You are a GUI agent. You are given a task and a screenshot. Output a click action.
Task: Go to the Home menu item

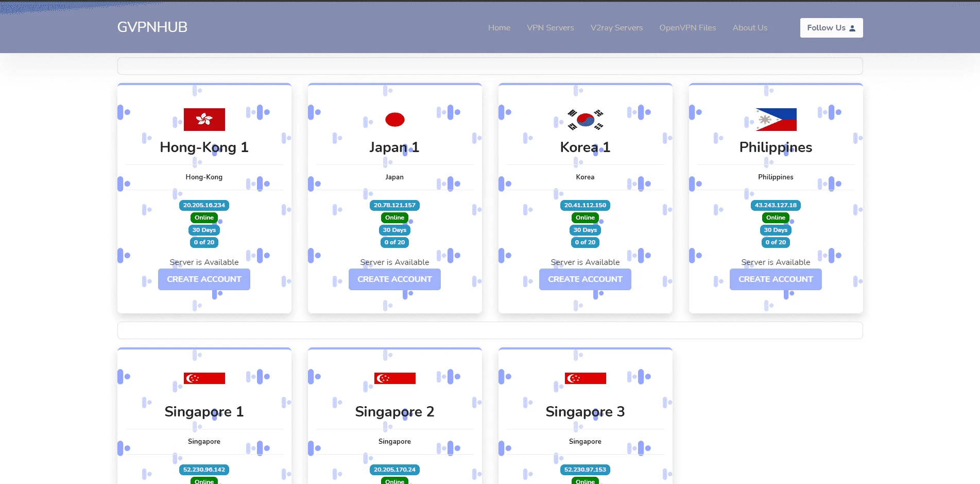point(499,28)
